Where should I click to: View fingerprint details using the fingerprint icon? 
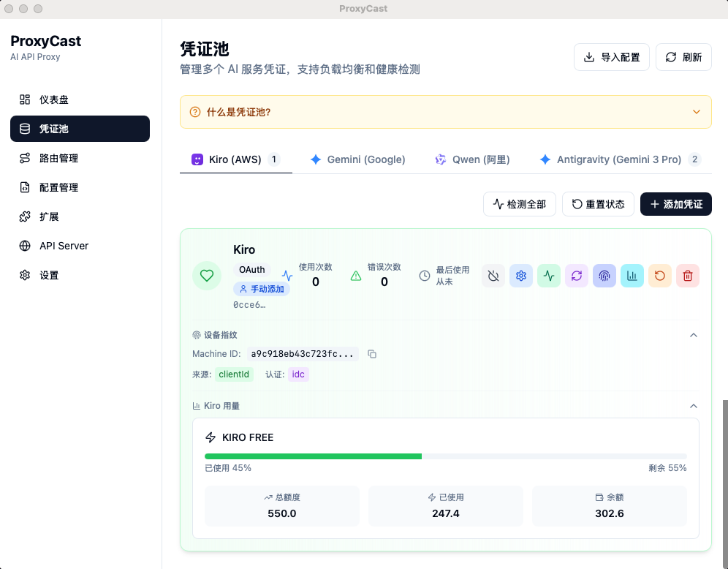(x=604, y=276)
